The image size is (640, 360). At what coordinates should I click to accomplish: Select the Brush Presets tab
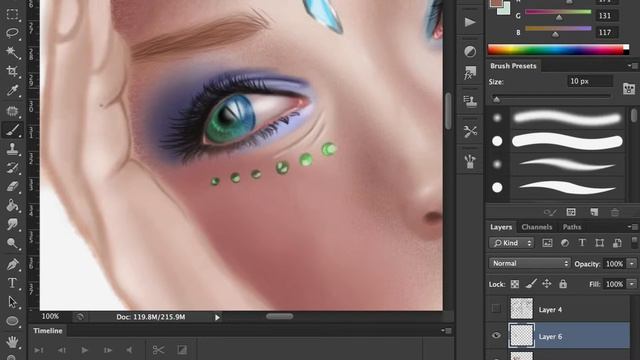point(513,66)
